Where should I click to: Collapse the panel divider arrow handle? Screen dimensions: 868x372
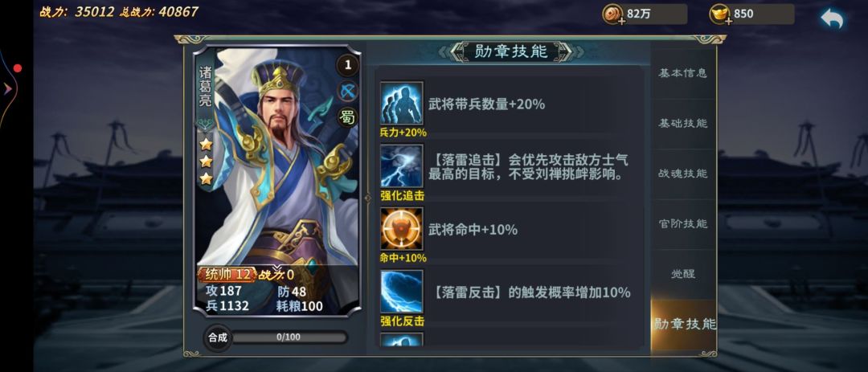367,197
